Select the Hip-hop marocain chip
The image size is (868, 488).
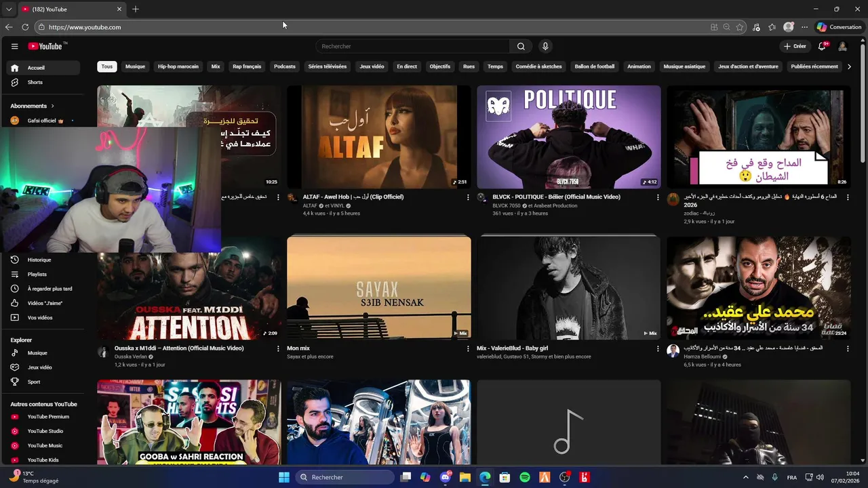[x=178, y=66]
